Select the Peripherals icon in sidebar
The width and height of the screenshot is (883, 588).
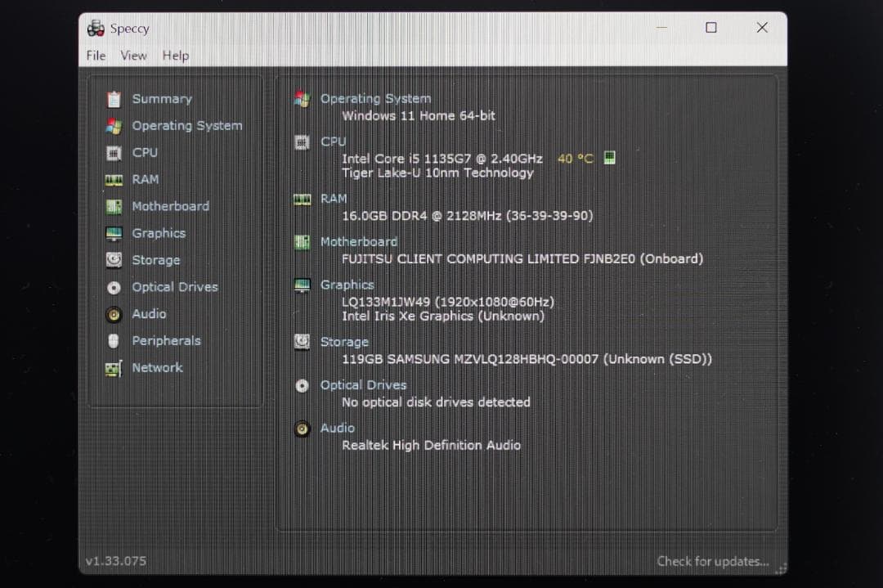[x=114, y=341]
